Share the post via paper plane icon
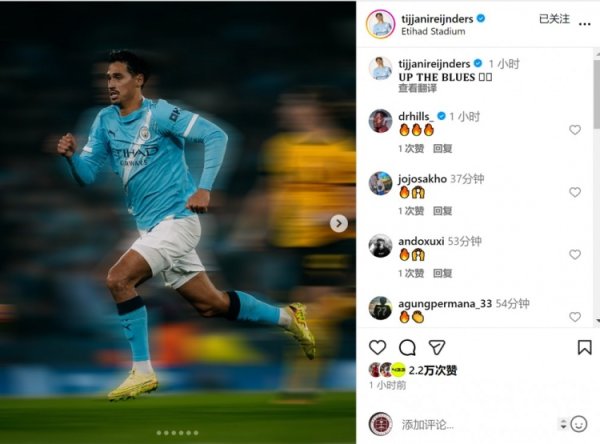The width and height of the screenshot is (600, 444). [437, 347]
